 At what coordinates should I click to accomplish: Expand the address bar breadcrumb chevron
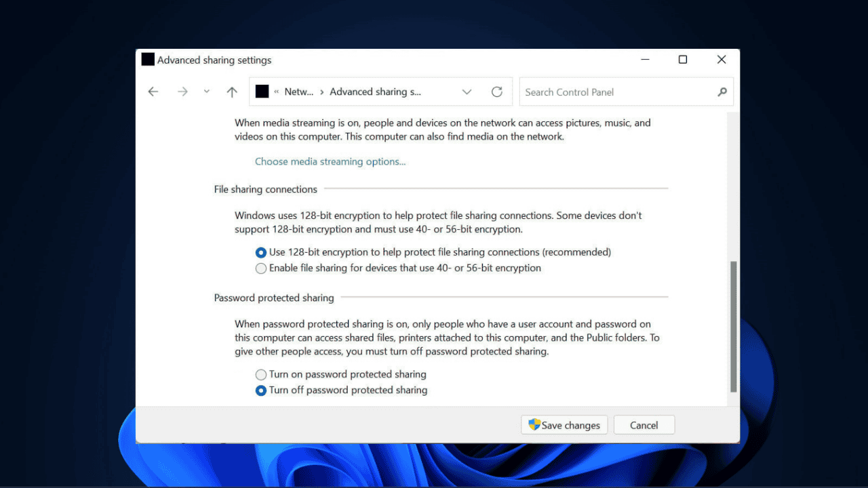point(467,91)
